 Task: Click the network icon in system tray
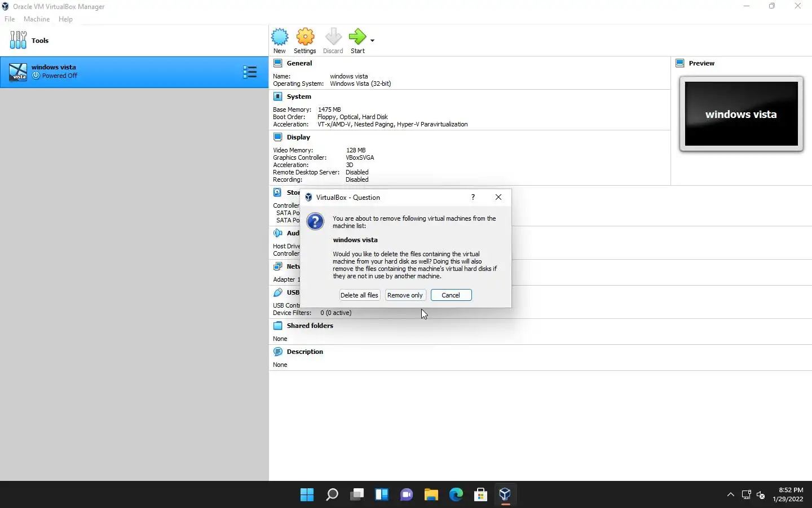[746, 495]
